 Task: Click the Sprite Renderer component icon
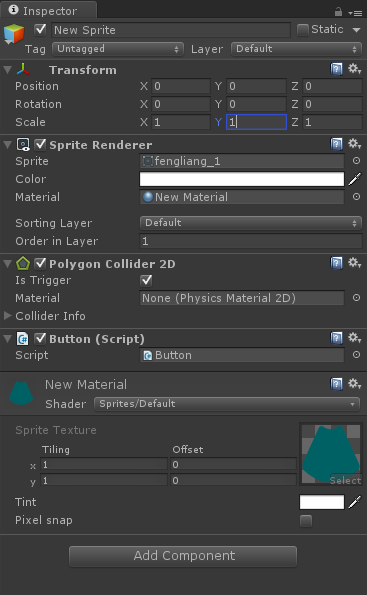[23, 145]
